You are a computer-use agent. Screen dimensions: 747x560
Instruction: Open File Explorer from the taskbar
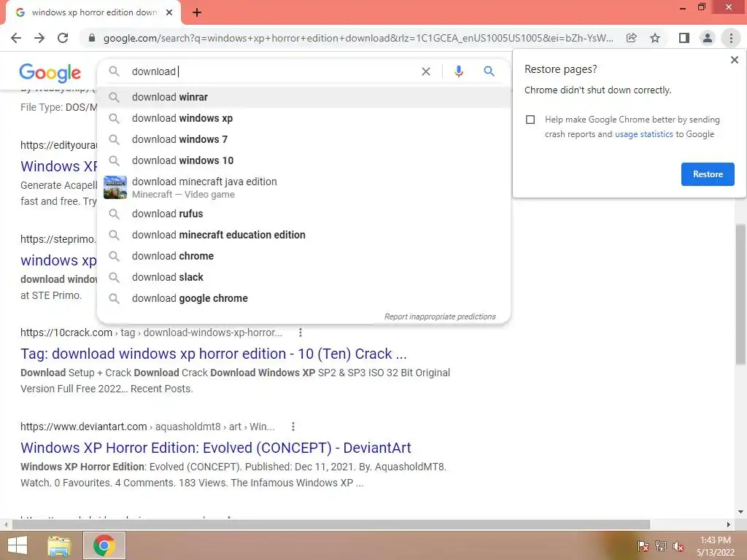point(59,545)
